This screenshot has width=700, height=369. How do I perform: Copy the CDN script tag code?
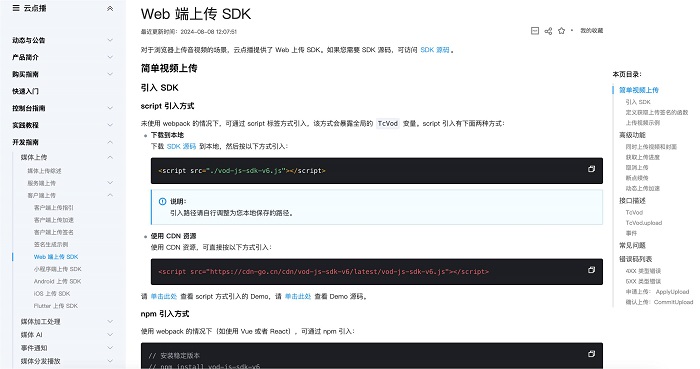[591, 270]
